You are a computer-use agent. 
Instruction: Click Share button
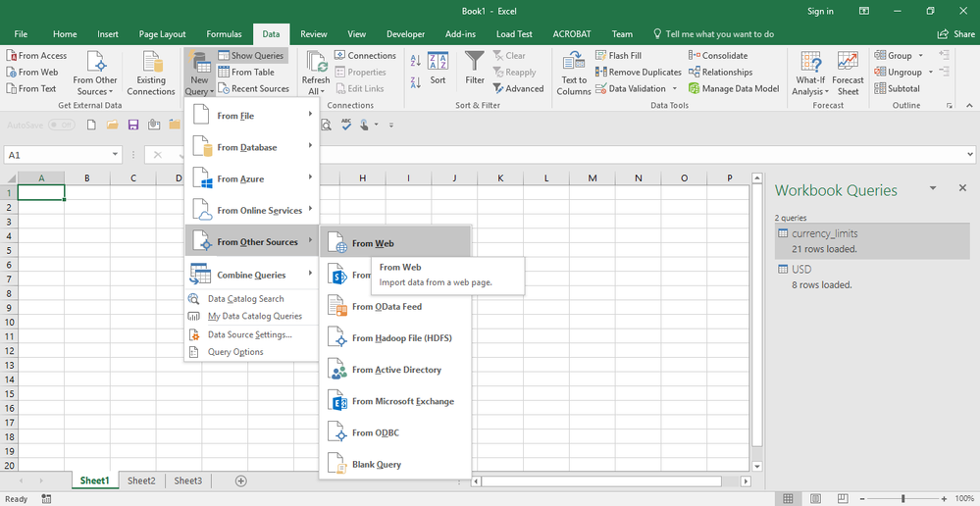(956, 34)
